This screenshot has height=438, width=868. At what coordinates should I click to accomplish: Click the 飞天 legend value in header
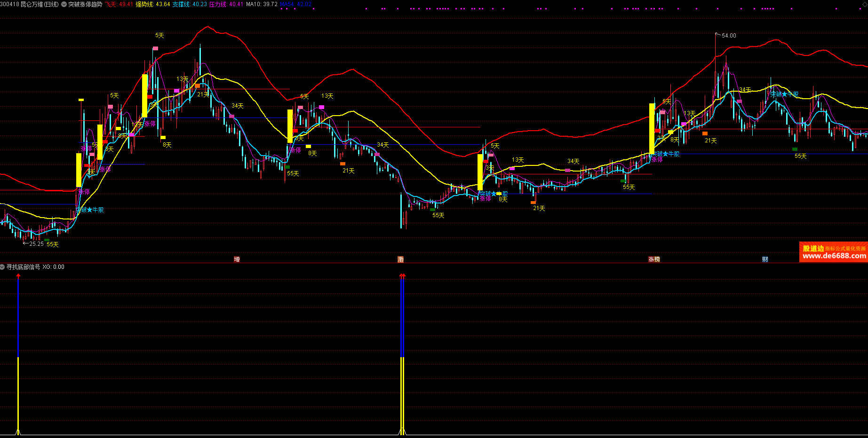point(119,4)
